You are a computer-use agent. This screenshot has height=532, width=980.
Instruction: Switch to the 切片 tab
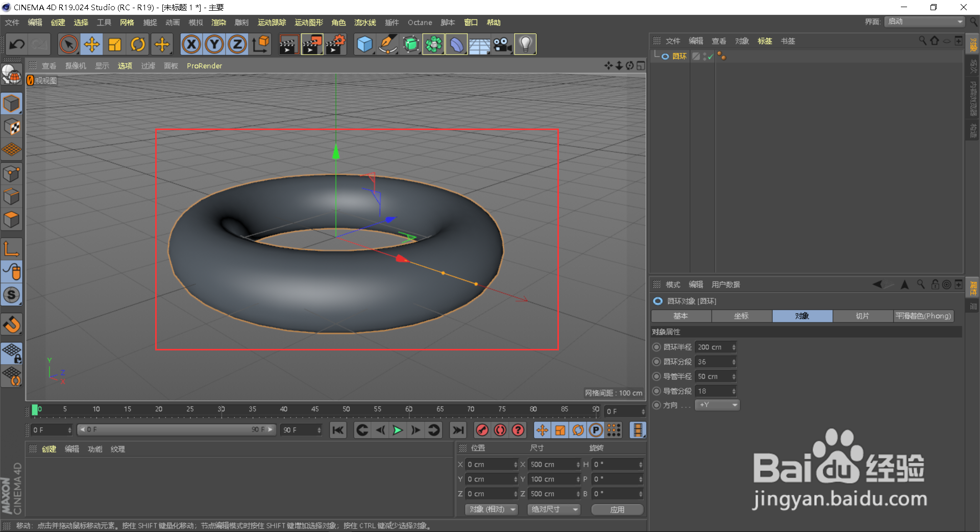pos(863,316)
